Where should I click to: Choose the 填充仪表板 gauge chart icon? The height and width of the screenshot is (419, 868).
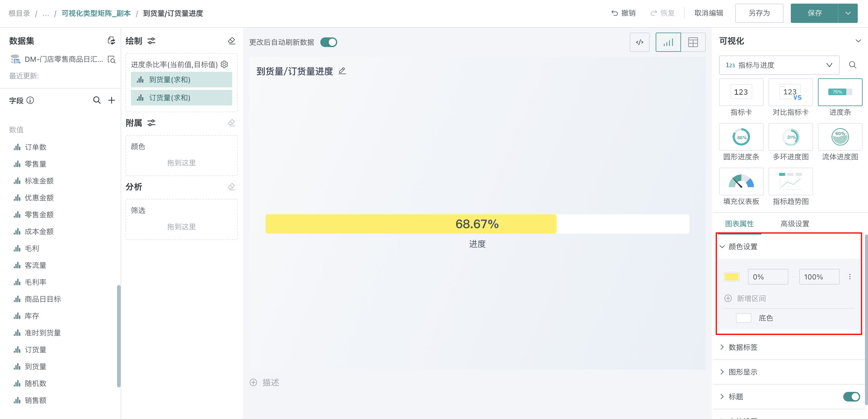pos(741,182)
